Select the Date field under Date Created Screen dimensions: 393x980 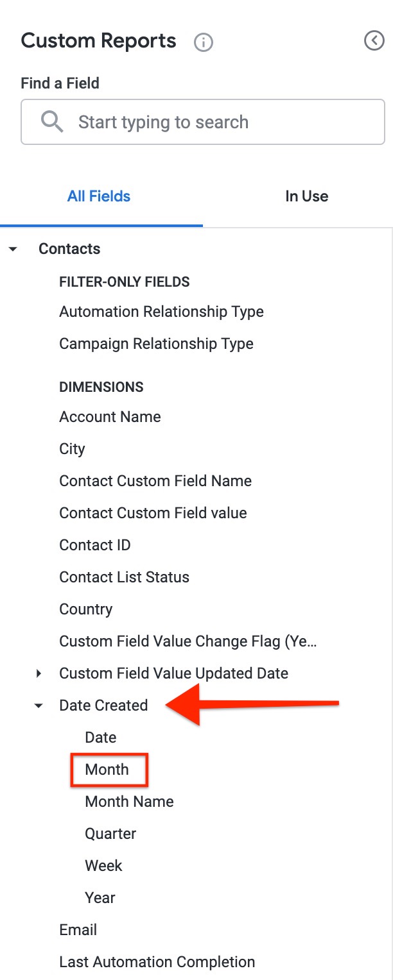(x=100, y=737)
